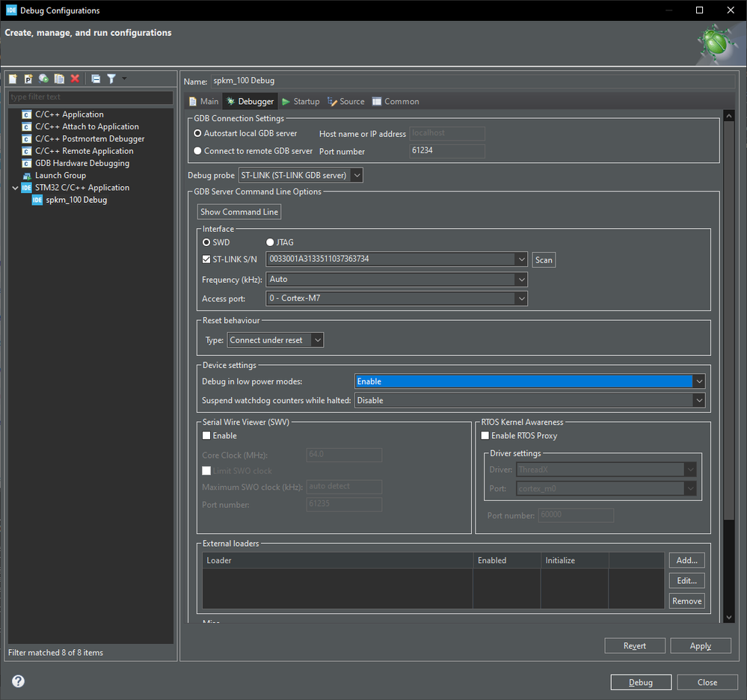Click the Revert button
The image size is (747, 700).
point(635,645)
